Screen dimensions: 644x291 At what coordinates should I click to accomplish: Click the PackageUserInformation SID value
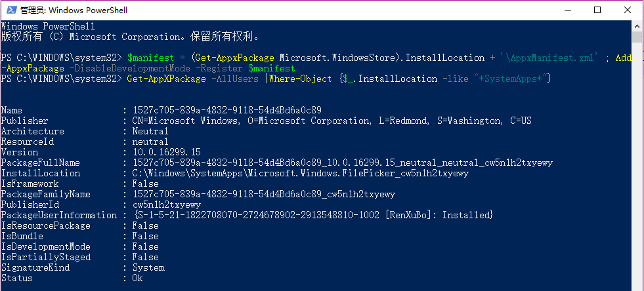pos(256,215)
